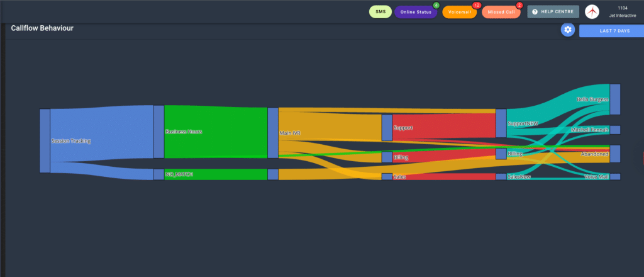This screenshot has height=277, width=644.
Task: Select the NO_MATCH node
Action: click(158, 174)
